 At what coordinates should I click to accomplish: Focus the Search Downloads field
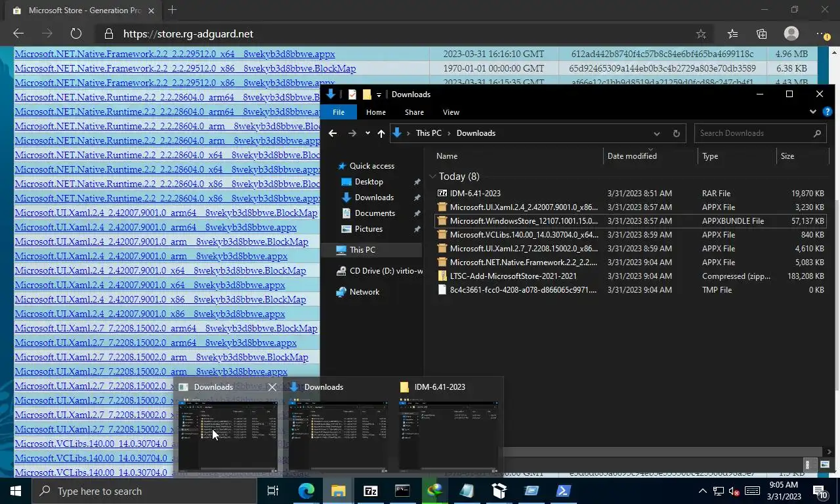tap(760, 133)
